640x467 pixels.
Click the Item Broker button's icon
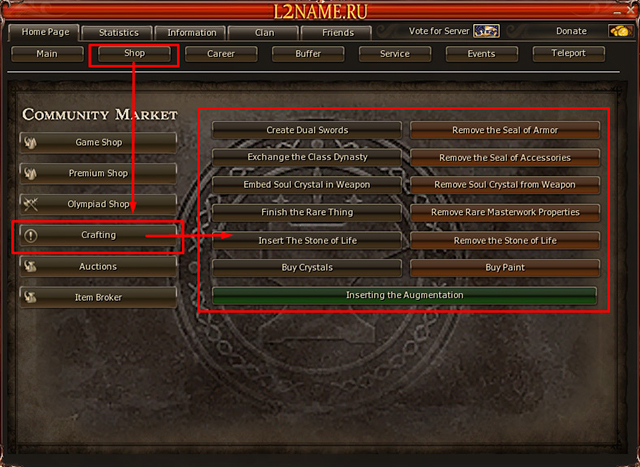pos(30,297)
